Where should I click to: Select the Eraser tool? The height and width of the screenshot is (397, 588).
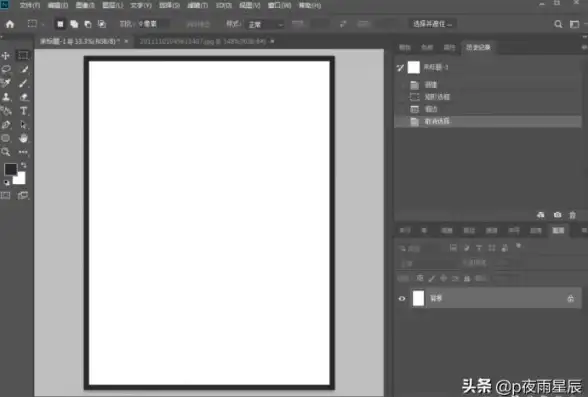24,97
